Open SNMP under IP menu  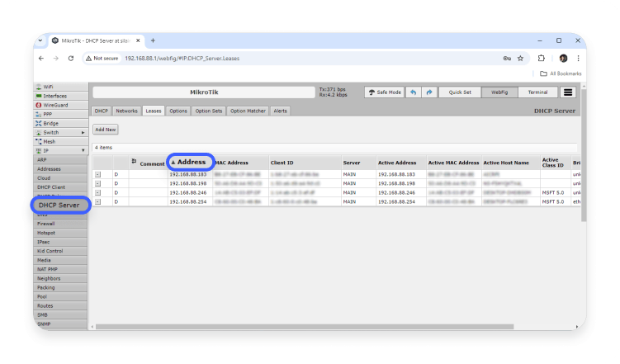60,324
